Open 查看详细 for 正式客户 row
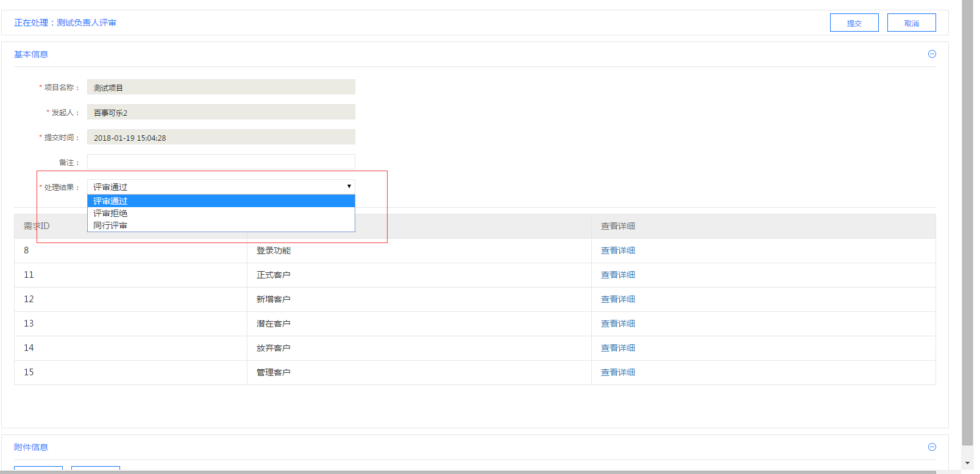 pos(617,275)
